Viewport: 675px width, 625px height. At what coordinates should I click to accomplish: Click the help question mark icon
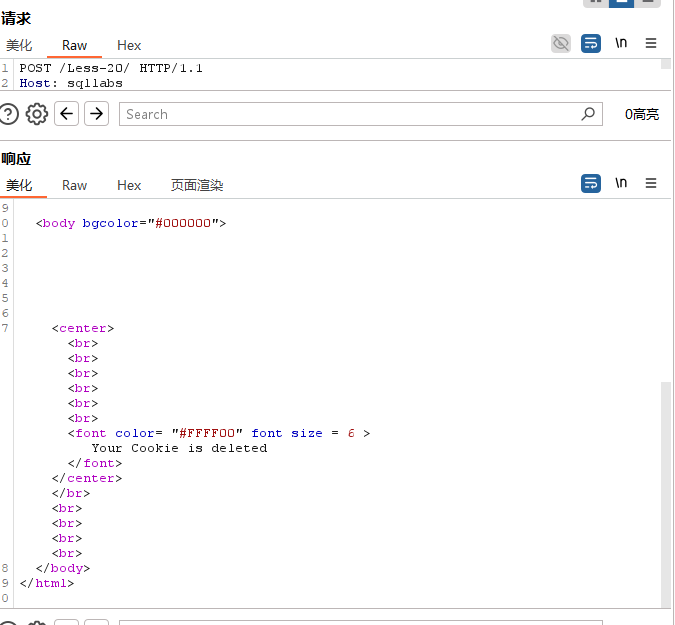pos(10,114)
